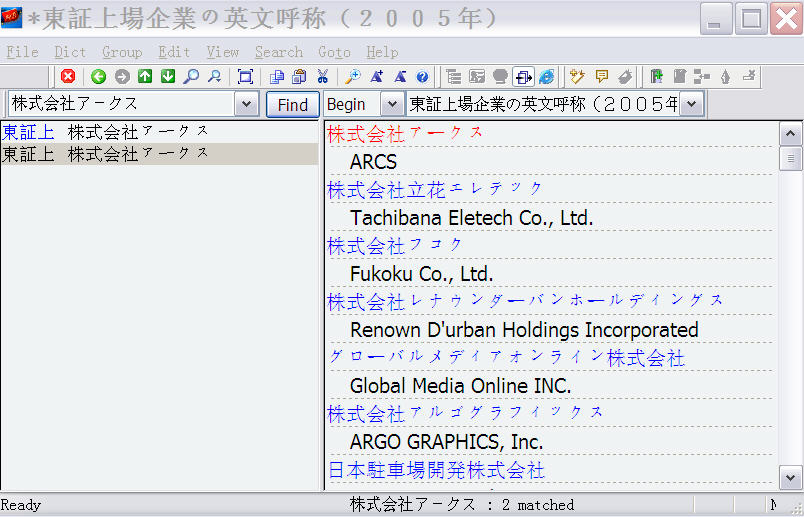Click the Fukoku Co., Ltd. text
Viewport: 804px width, 517px height.
click(x=421, y=274)
